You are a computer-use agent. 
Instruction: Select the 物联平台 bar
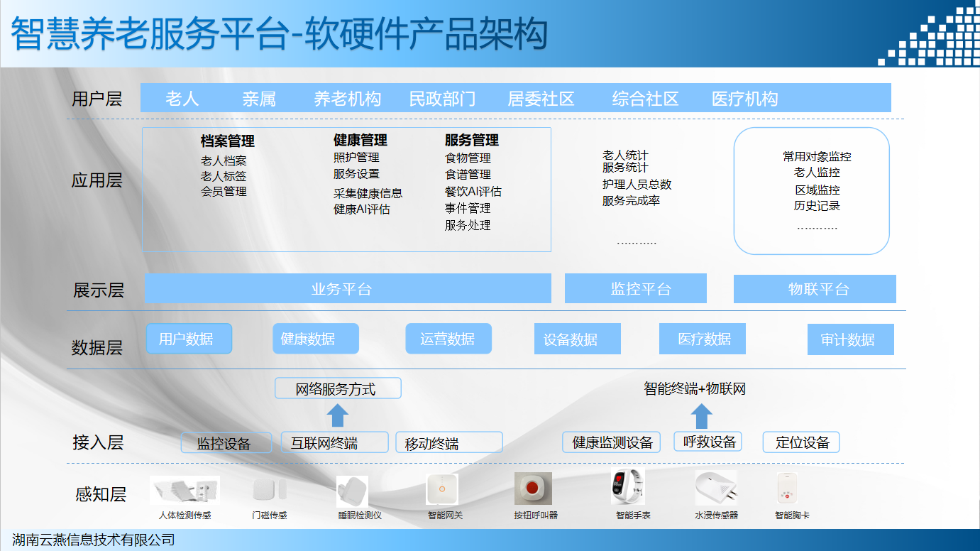click(815, 289)
